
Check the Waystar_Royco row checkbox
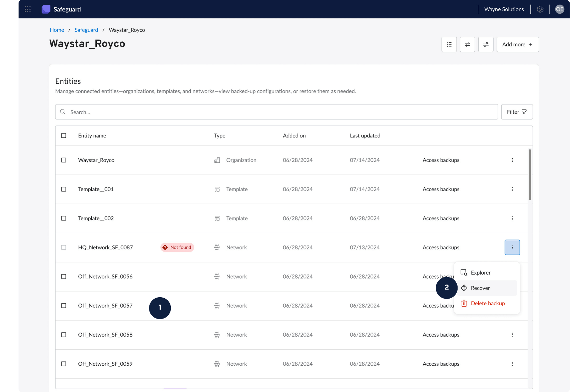64,160
